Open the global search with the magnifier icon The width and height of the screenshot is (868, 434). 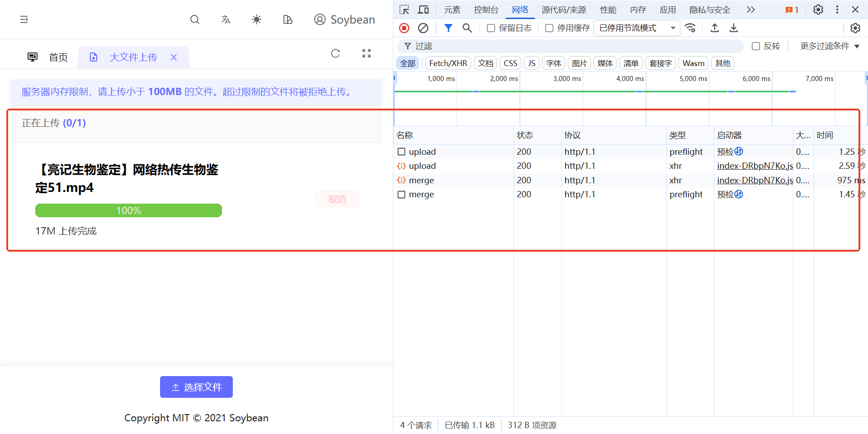(194, 19)
